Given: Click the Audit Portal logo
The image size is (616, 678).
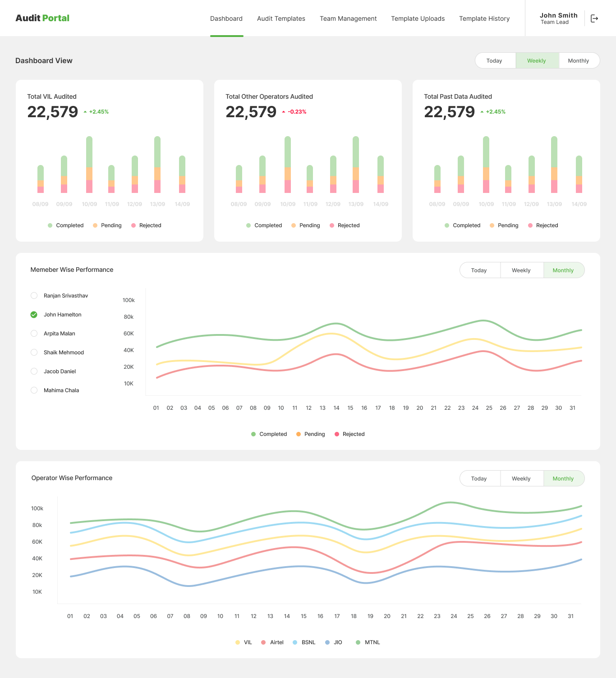Looking at the screenshot, I should click(42, 18).
